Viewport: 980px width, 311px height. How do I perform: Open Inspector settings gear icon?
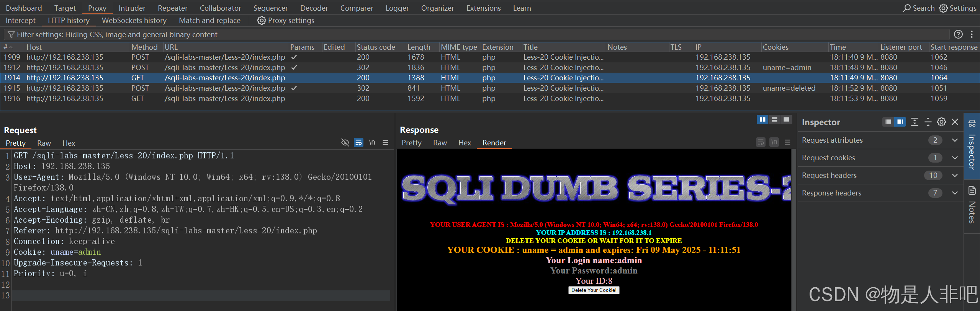[941, 122]
